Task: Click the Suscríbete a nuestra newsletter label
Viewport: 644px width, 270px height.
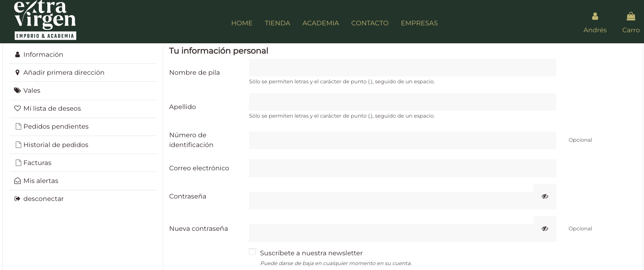Action: pos(311,253)
